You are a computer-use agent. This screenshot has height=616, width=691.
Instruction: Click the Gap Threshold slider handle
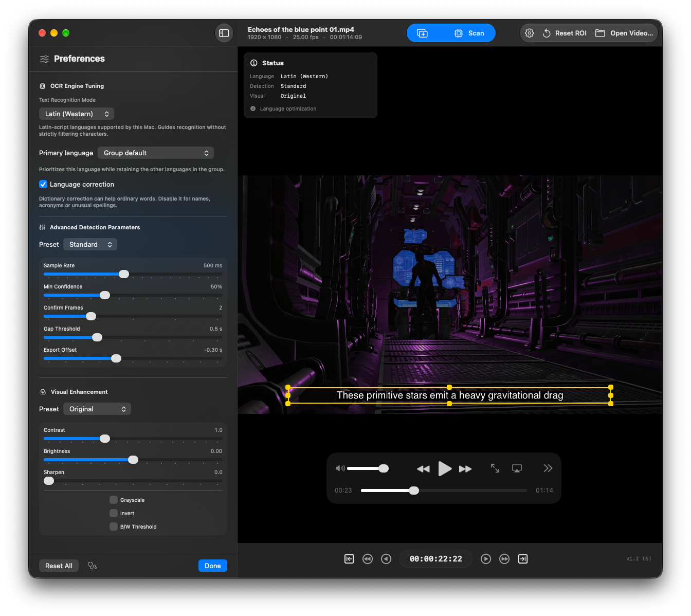coord(97,337)
